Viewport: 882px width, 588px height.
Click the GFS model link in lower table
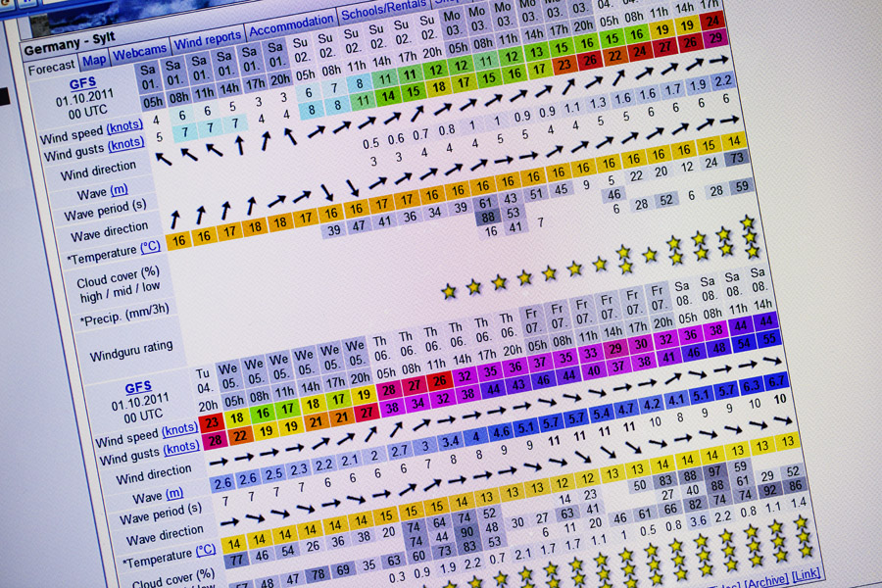(139, 387)
